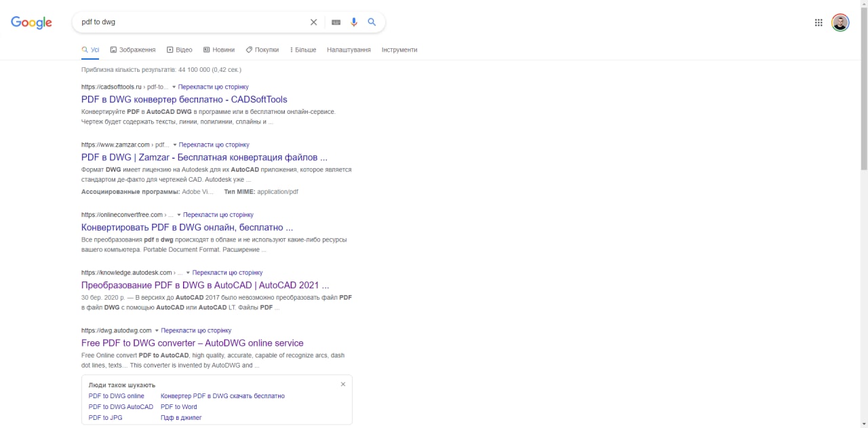Expand the arrow next to dwg.autodwg.com URL
This screenshot has height=428, width=868.
[x=157, y=330]
